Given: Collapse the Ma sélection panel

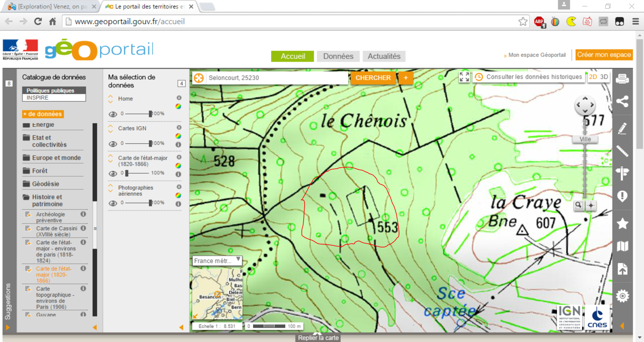Looking at the screenshot, I should point(181,327).
